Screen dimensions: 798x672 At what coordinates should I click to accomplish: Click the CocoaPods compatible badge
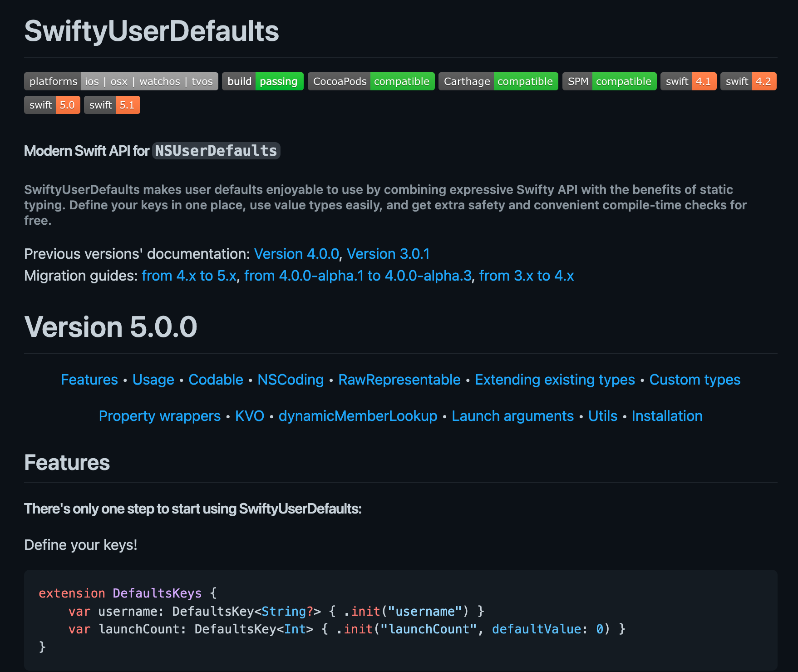[x=371, y=81]
